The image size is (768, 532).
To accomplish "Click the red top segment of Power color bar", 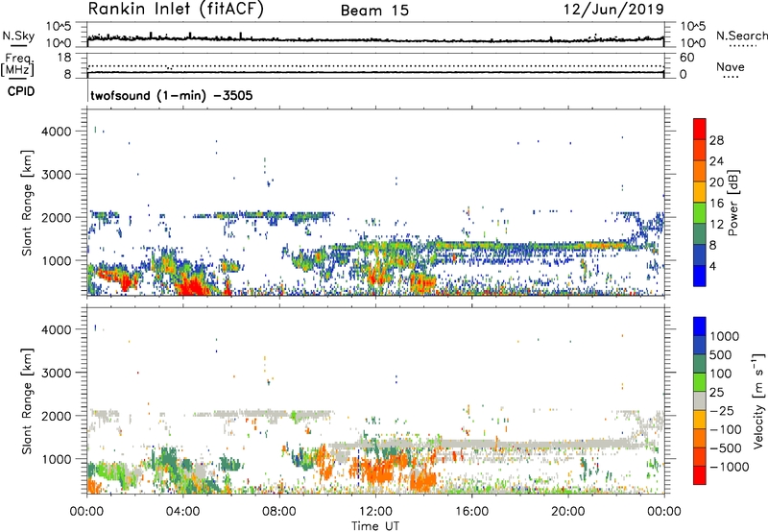I will [x=700, y=129].
